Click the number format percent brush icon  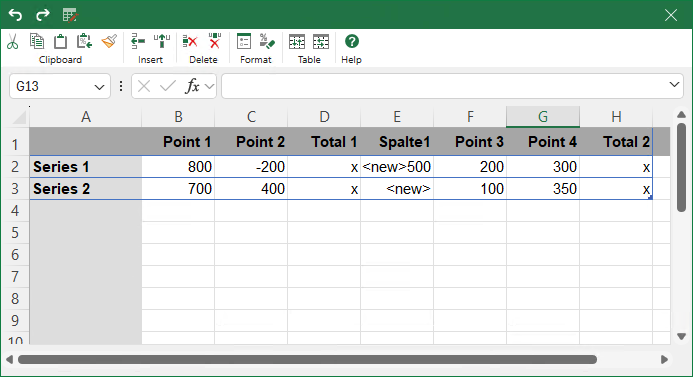click(267, 41)
